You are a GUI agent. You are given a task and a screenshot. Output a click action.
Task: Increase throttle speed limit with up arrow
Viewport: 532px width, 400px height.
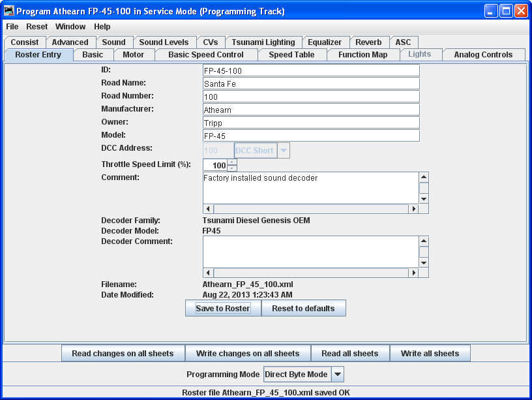[232, 162]
